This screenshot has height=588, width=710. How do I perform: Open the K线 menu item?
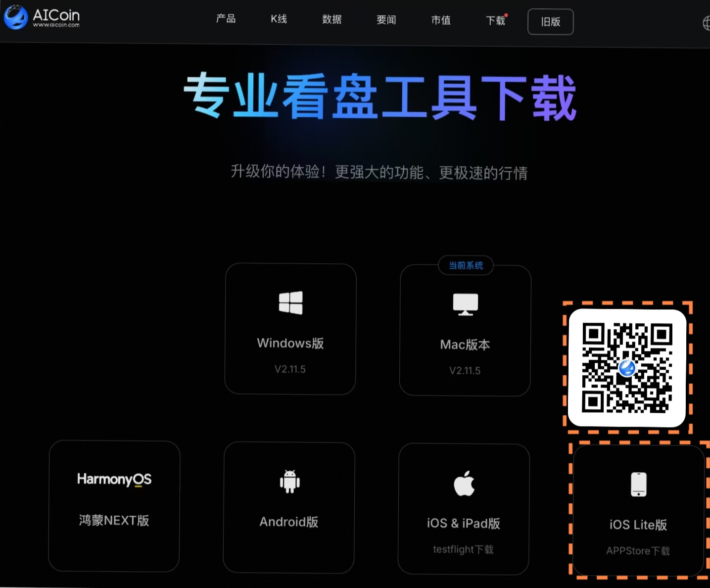279,19
